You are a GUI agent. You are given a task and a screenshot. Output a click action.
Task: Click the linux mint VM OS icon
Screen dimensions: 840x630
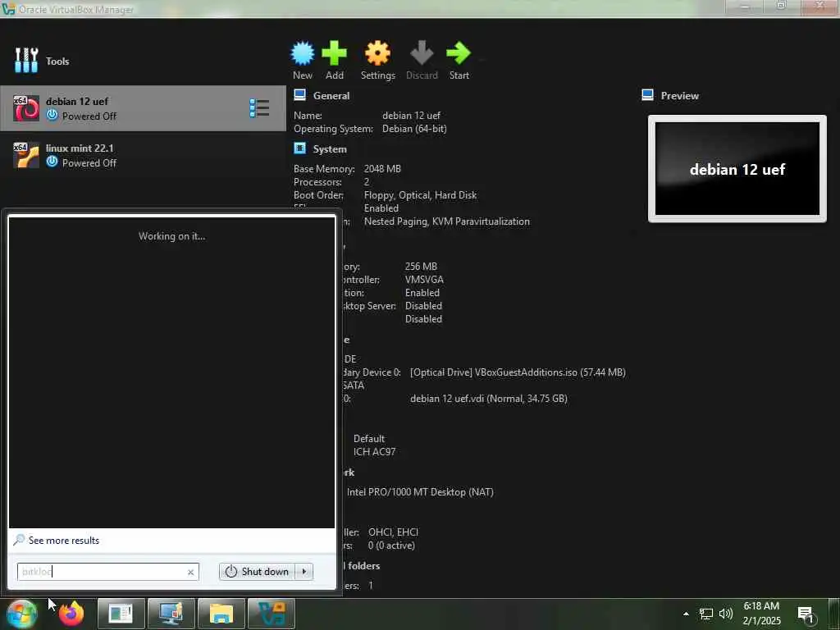[26, 155]
